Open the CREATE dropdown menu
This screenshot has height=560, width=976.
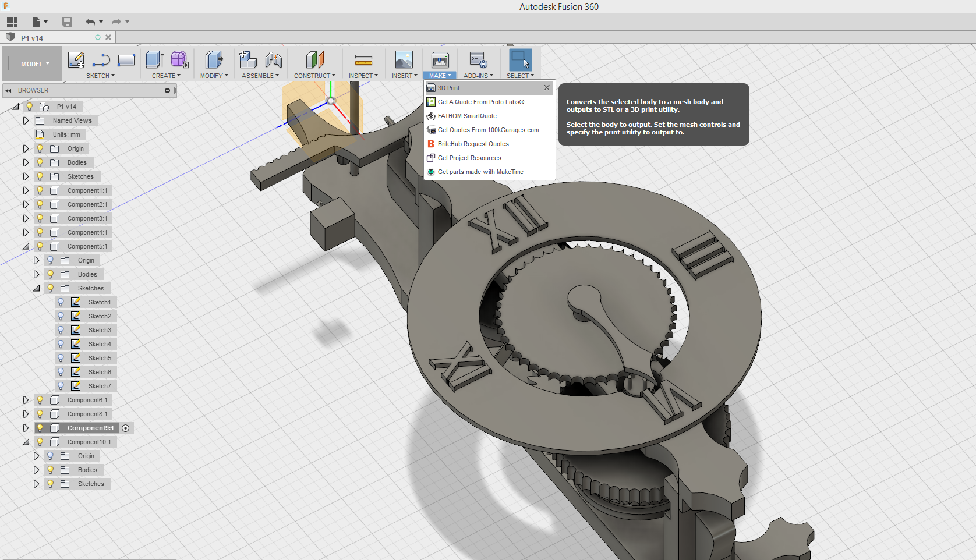pos(166,76)
